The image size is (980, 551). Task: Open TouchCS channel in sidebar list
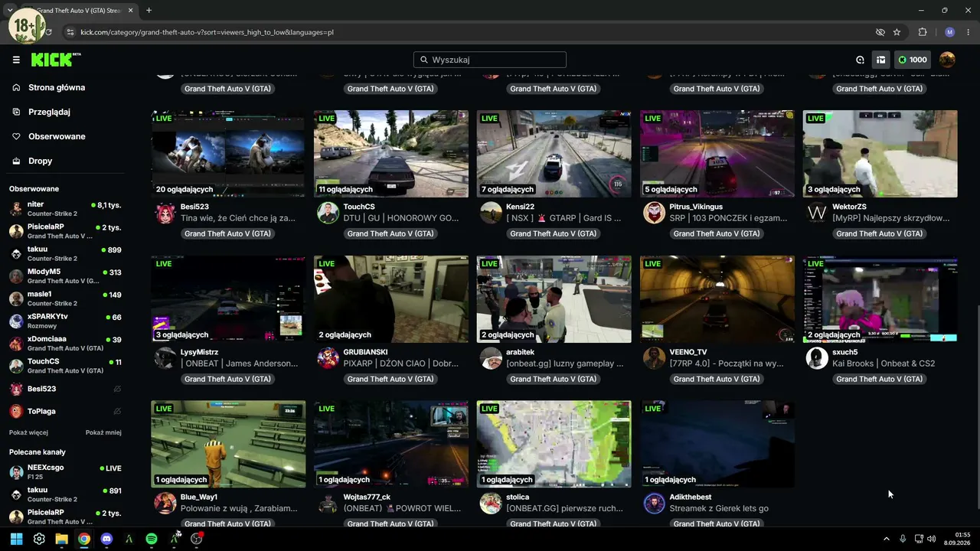[65, 366]
